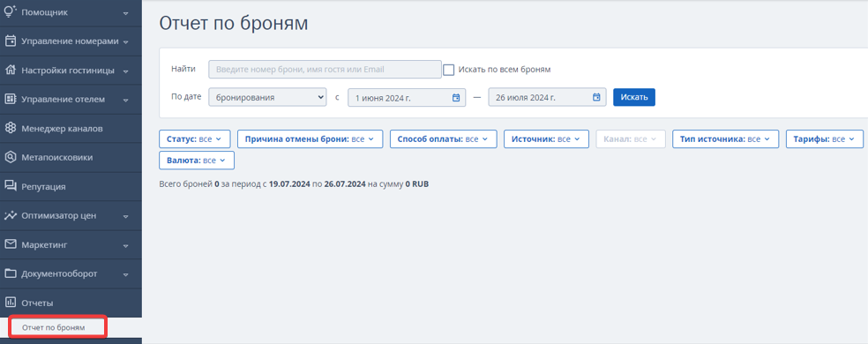
Task: Expand the Оптимизатор цен menu arrow
Action: coord(125,217)
